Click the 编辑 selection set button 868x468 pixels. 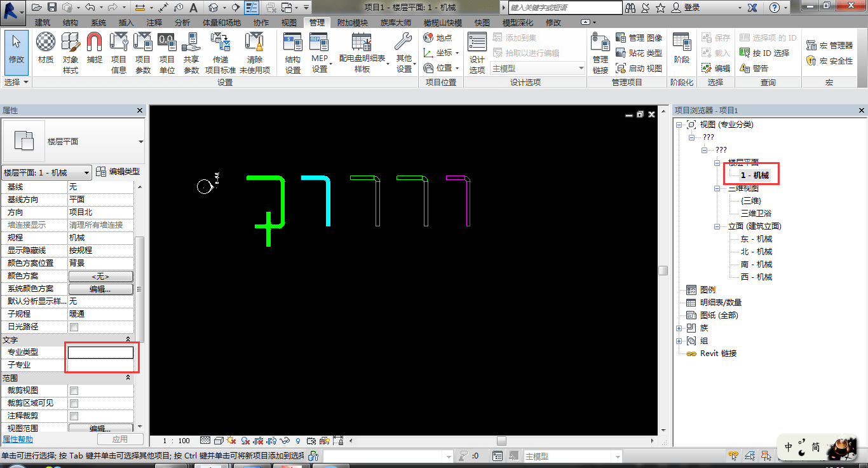[x=716, y=68]
